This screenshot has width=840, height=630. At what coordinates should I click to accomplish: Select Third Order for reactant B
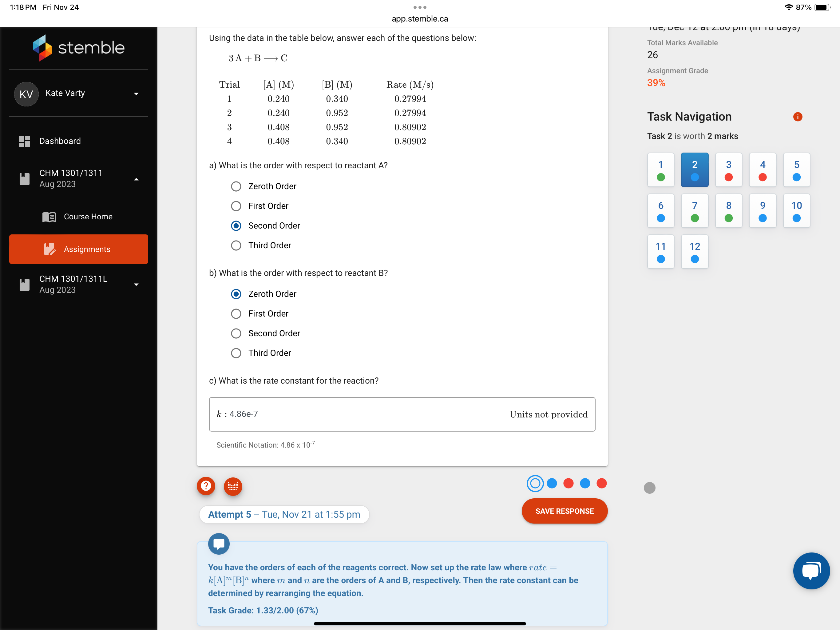[x=236, y=353]
